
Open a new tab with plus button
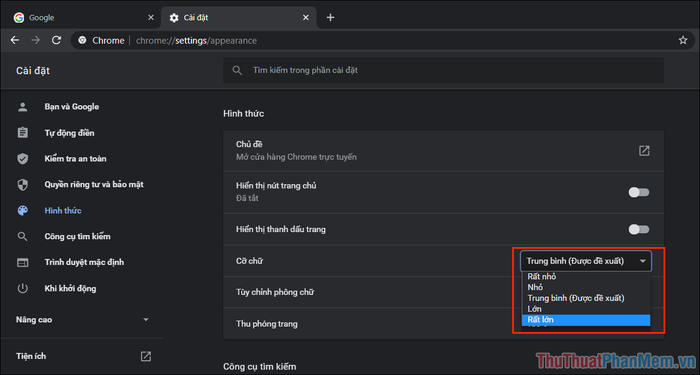(330, 18)
